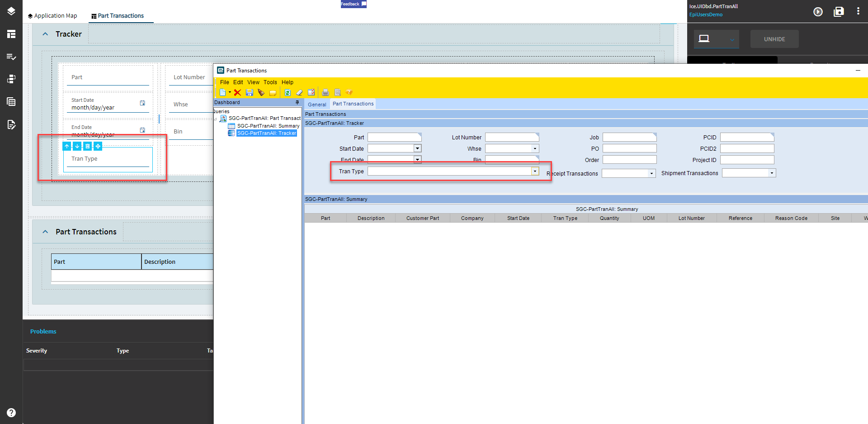Image resolution: width=868 pixels, height=424 pixels.
Task: Click the data view icon in the sidebar
Action: click(11, 79)
